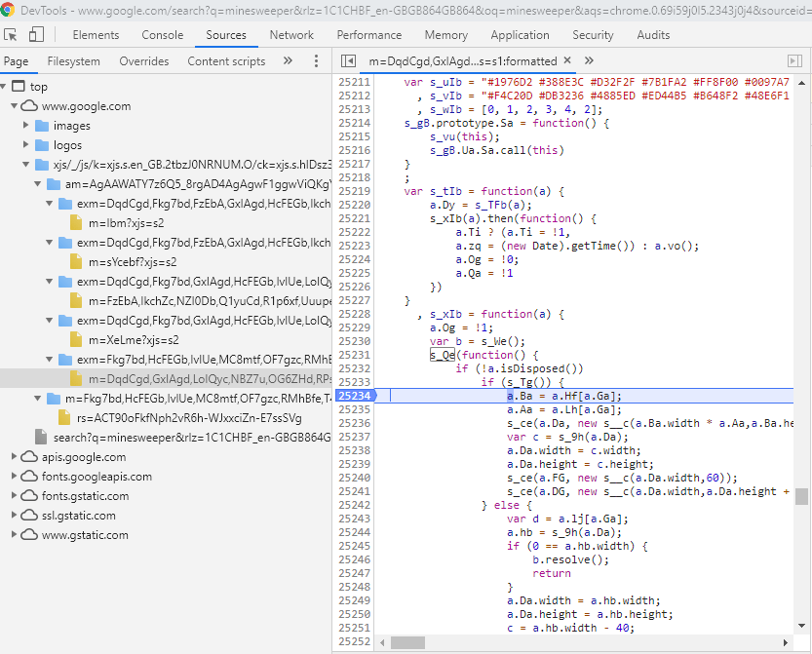
Task: Open the Overrides navigator tab
Action: (144, 60)
